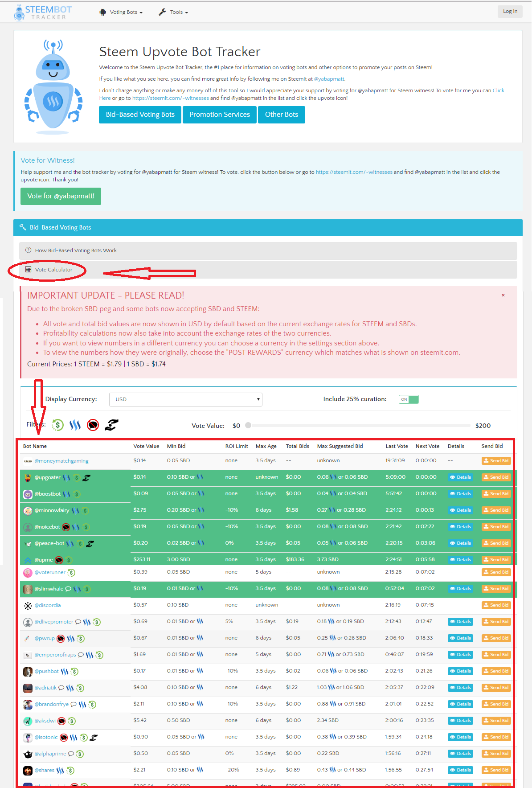Click the @discordia snowflake icon
Screen dimensions: 532x788
[x=28, y=606]
